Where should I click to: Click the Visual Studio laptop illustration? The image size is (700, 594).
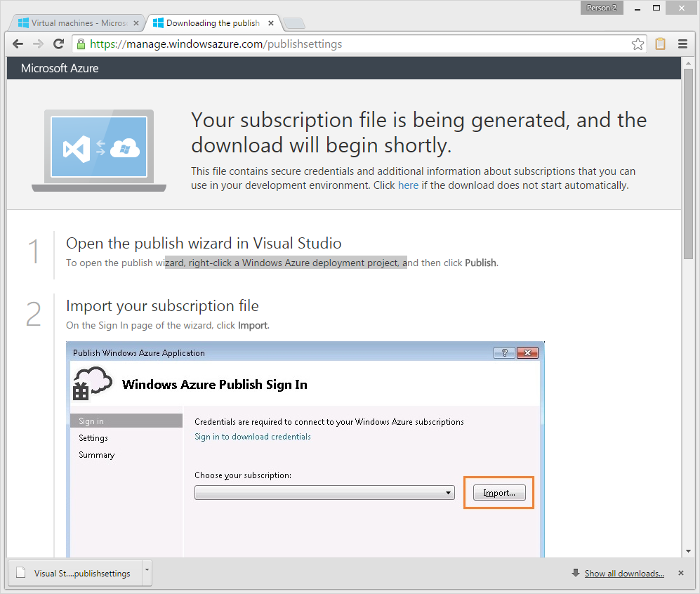[99, 151]
